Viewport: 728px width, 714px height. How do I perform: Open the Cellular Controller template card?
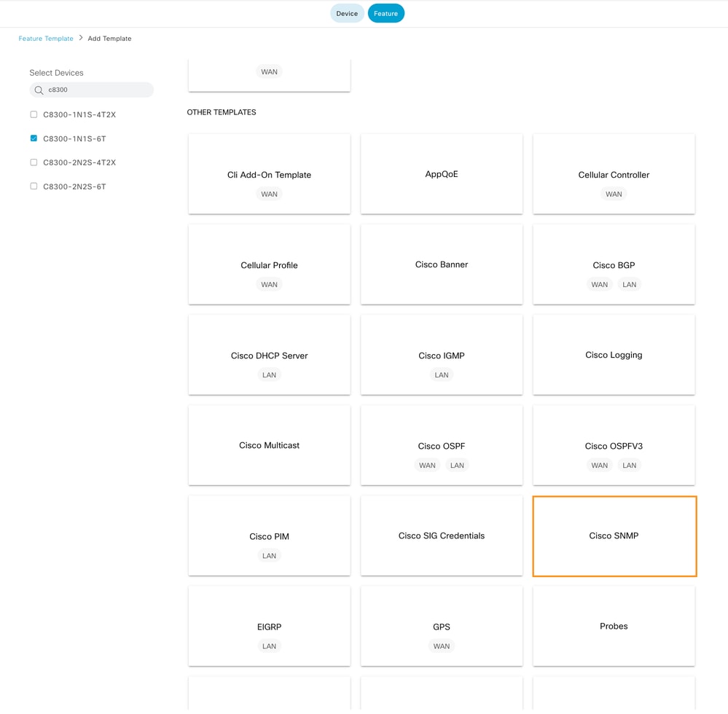pyautogui.click(x=614, y=174)
